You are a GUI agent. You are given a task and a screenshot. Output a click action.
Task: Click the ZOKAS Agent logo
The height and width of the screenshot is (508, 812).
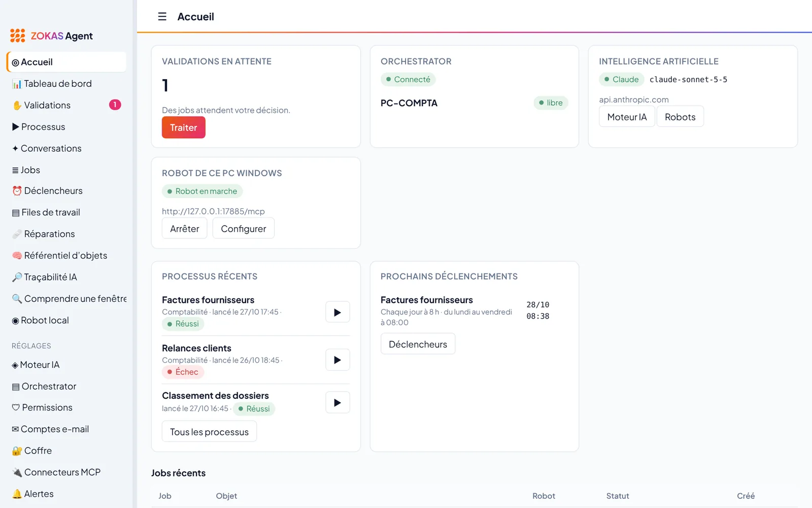51,36
